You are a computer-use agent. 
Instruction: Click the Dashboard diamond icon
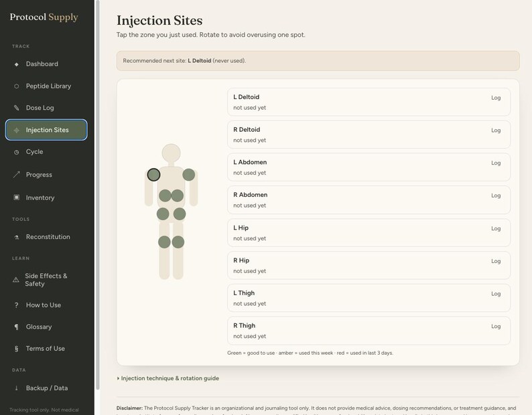16,64
